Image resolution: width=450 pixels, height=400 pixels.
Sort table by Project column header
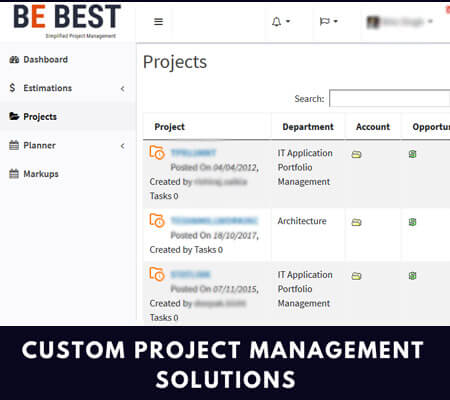tap(169, 127)
